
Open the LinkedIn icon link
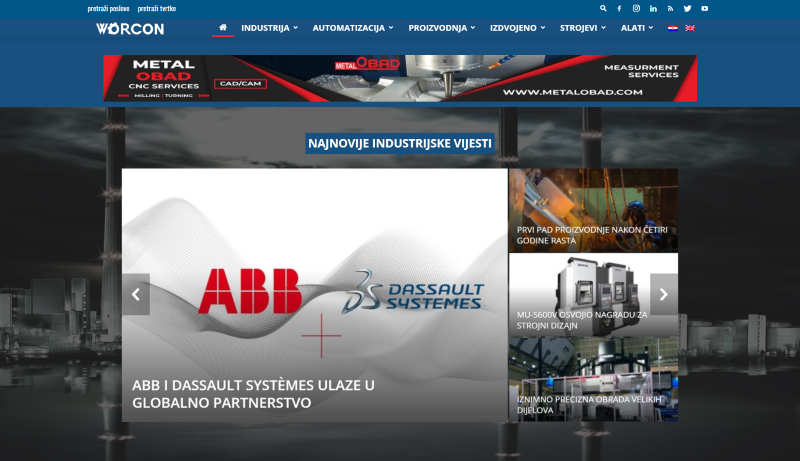click(x=653, y=8)
